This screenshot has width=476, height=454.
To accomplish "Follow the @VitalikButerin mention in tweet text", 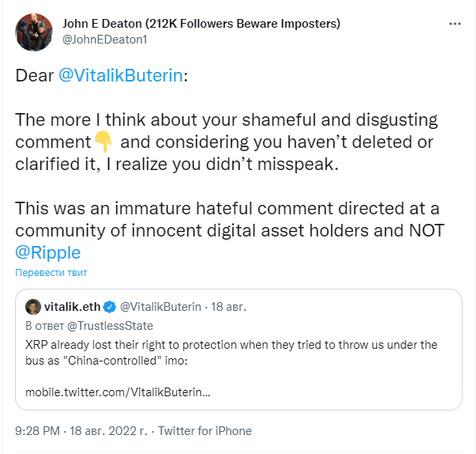I will tap(120, 75).
